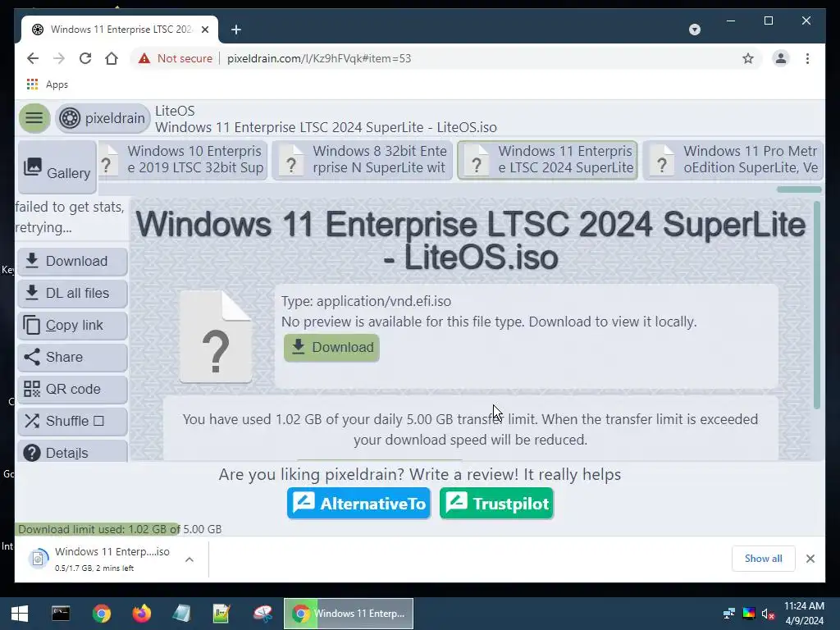Open the tab search dropdown arrow

(694, 30)
